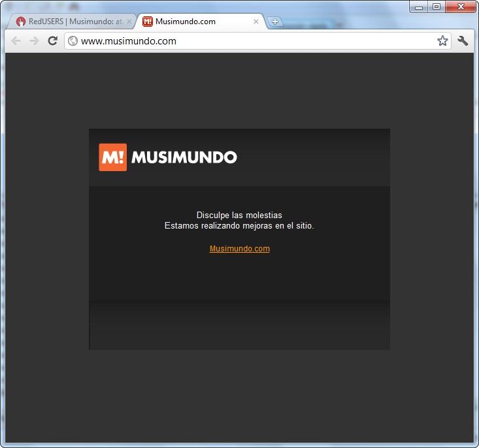Open a new tab
This screenshot has width=479, height=448.
click(x=275, y=22)
